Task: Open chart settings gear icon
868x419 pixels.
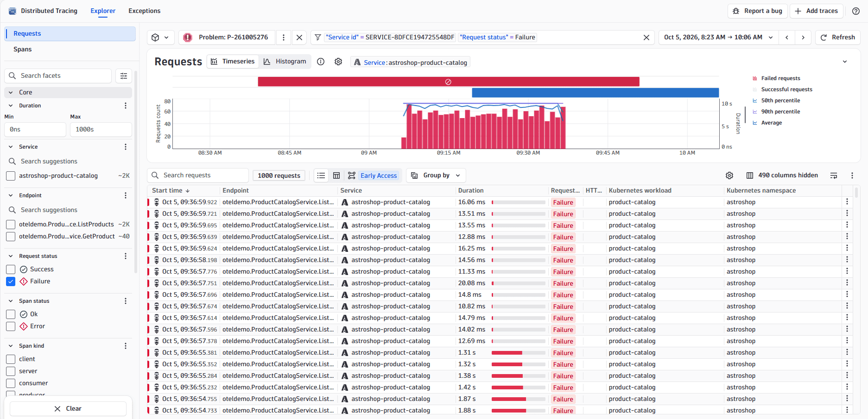Action: point(338,62)
